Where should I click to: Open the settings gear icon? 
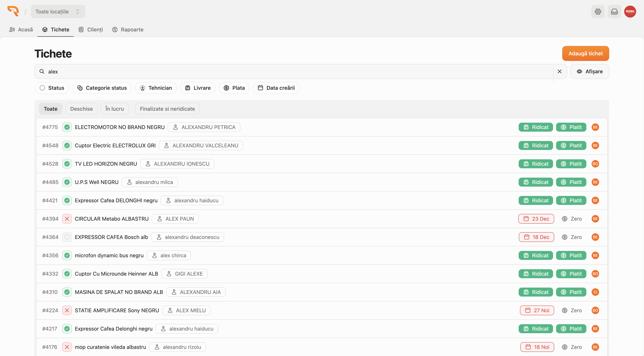pyautogui.click(x=598, y=11)
